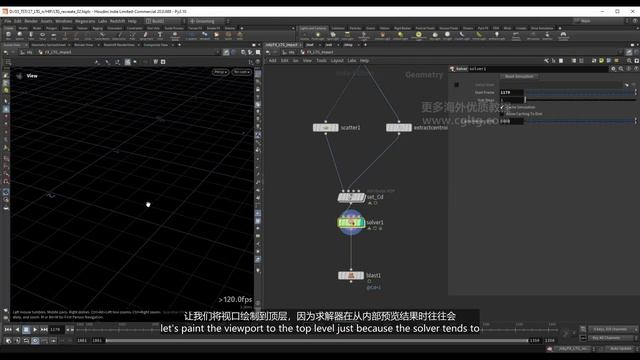Edit the current frame field 1179
Screen dimensions: 640x360
(x=56, y=329)
